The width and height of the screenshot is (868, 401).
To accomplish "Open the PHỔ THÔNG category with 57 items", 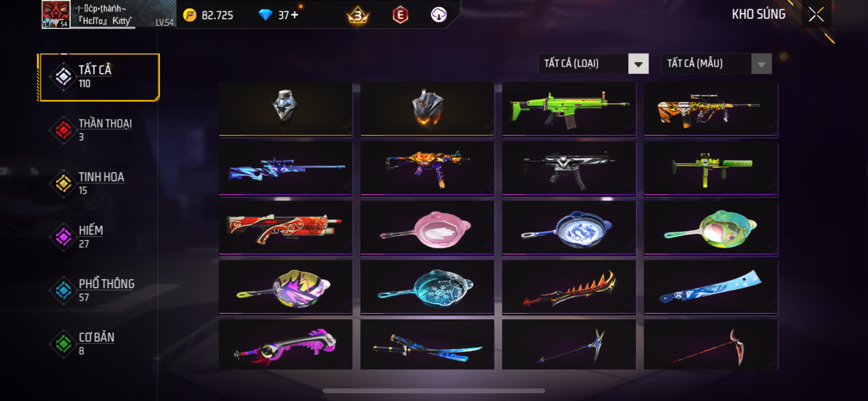I will pyautogui.click(x=93, y=290).
